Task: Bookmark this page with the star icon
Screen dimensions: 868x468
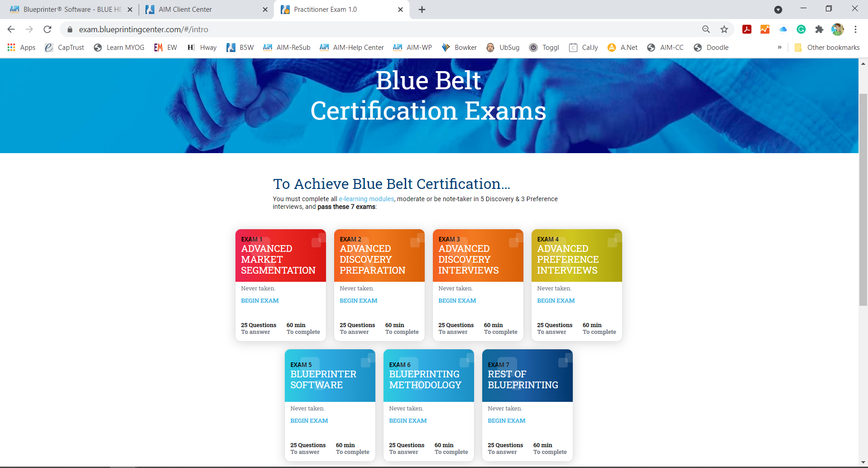Action: pyautogui.click(x=724, y=29)
